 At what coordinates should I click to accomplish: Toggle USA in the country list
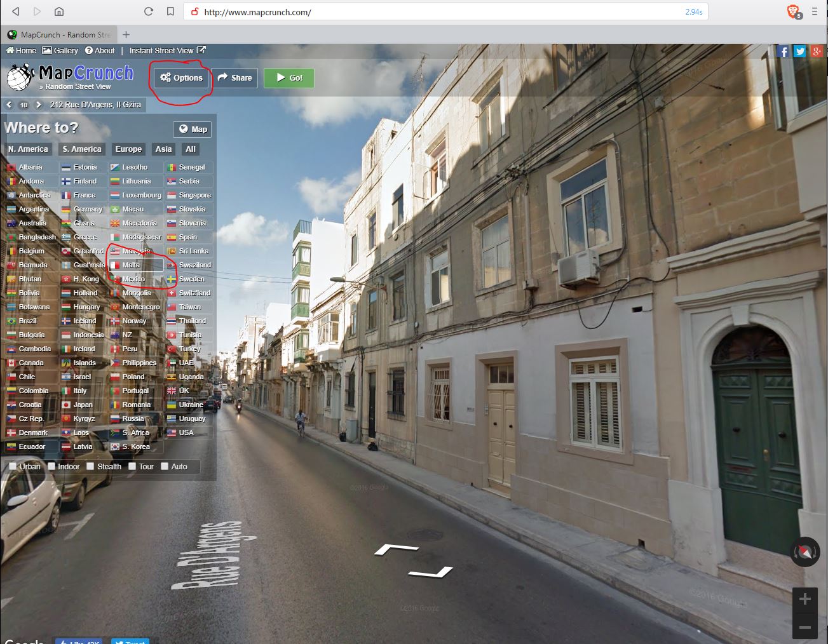(189, 433)
